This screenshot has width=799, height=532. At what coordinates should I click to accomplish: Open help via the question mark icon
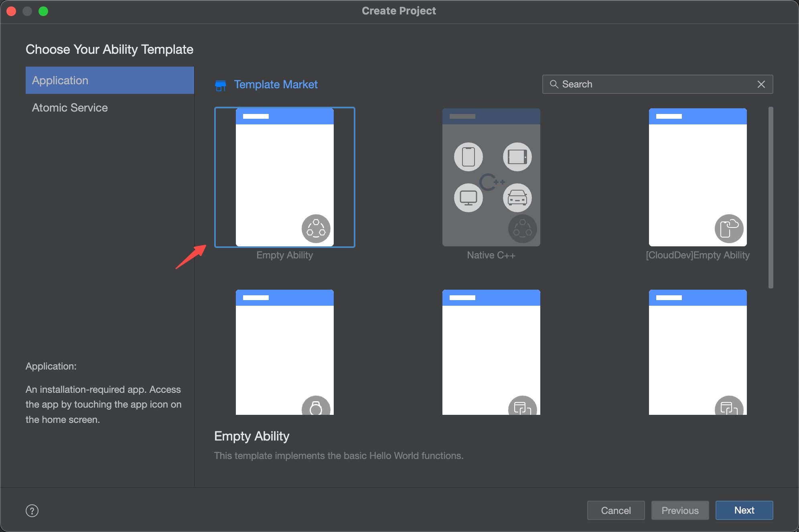[x=32, y=511]
